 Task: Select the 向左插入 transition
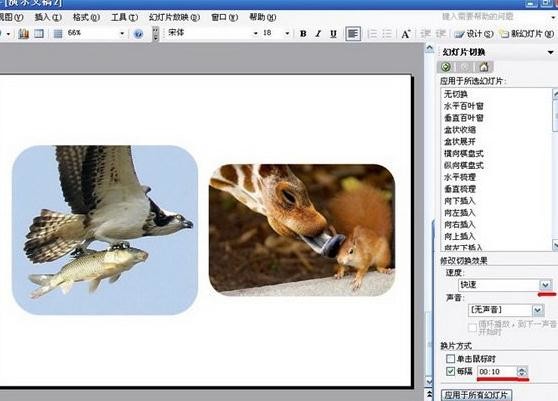(460, 213)
